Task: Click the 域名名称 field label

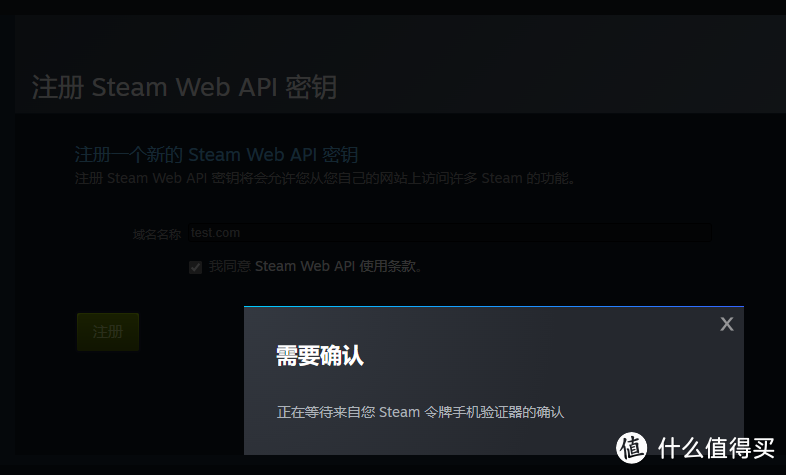Action: click(157, 234)
